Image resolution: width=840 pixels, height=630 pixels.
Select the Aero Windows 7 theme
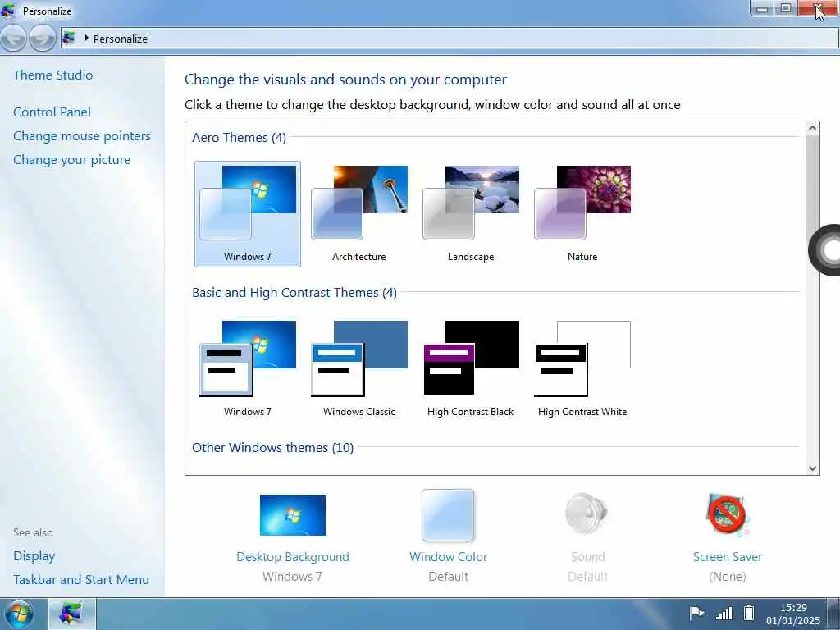pos(248,214)
